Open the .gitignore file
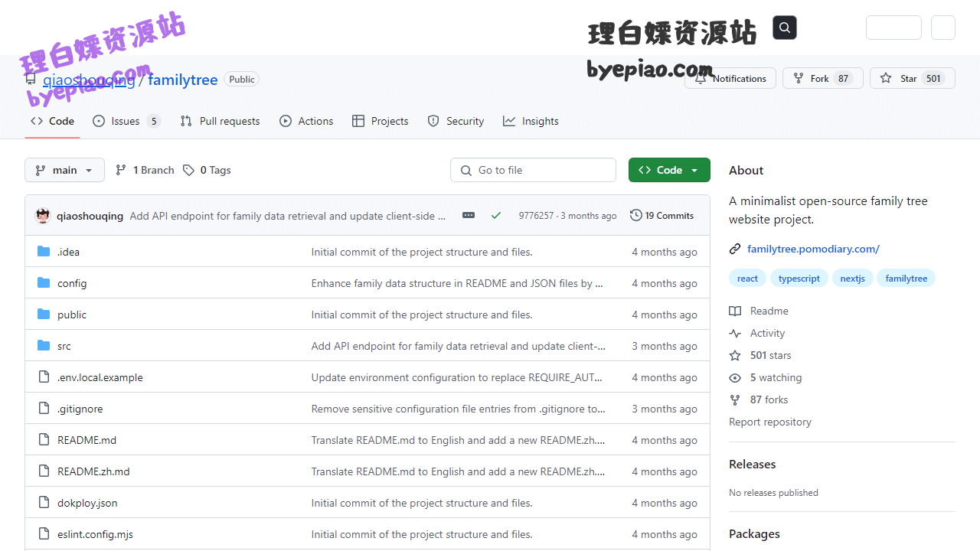980x551 pixels. 80,409
